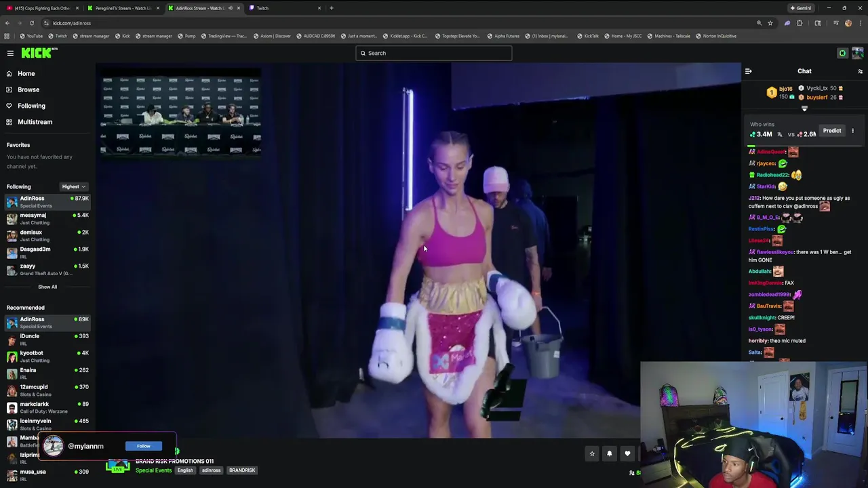Open Multistream in sidebar
868x488 pixels.
(35, 122)
